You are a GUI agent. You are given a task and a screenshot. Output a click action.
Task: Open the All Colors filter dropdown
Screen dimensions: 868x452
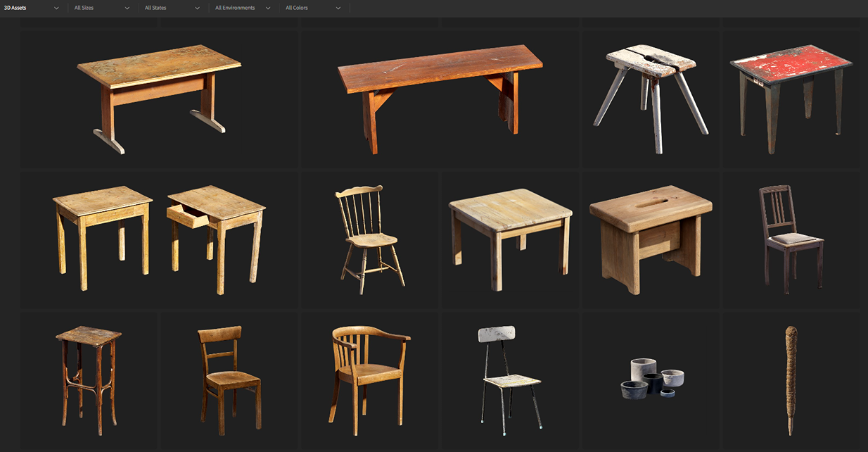click(313, 8)
